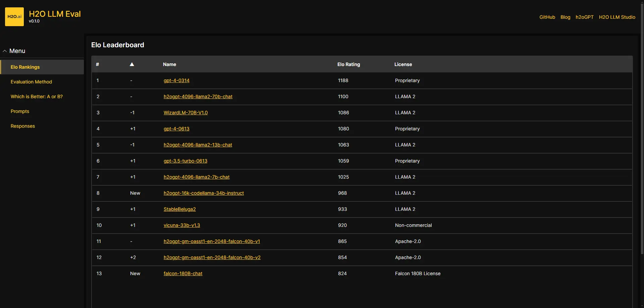Open the Responses menu item
The image size is (644, 308).
coord(23,126)
